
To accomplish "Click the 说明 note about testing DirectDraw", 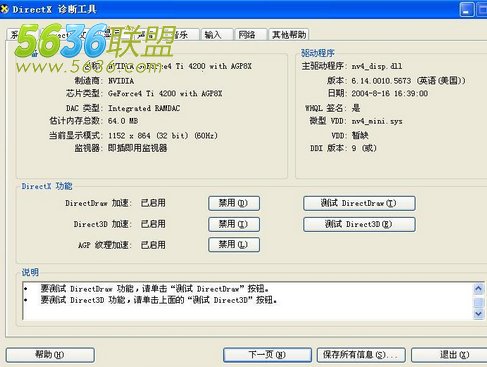I will click(x=155, y=289).
